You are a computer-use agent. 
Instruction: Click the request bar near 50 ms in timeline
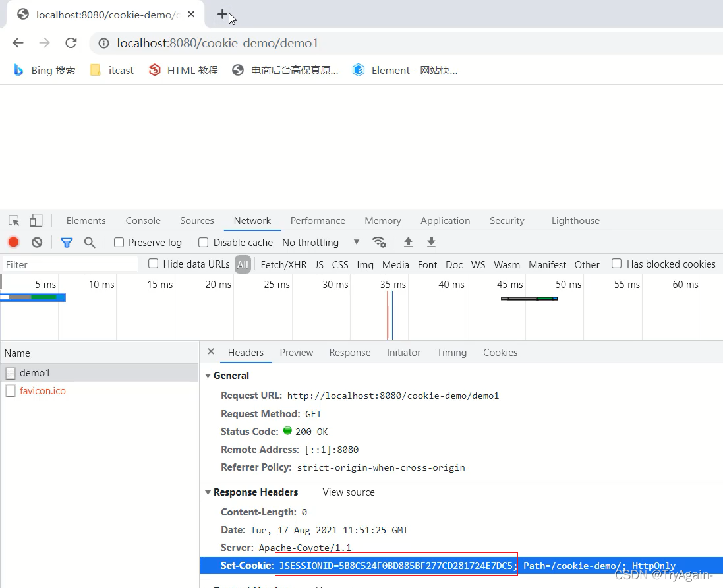click(x=529, y=299)
